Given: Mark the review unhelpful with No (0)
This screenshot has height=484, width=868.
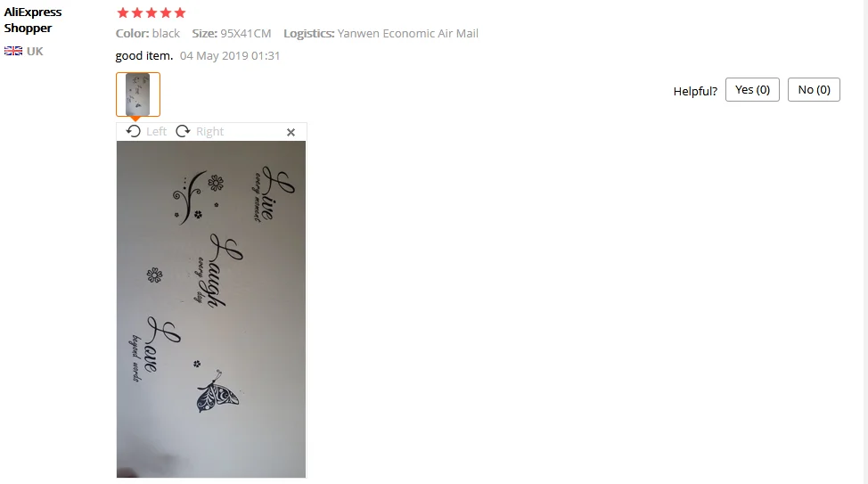Looking at the screenshot, I should (814, 90).
